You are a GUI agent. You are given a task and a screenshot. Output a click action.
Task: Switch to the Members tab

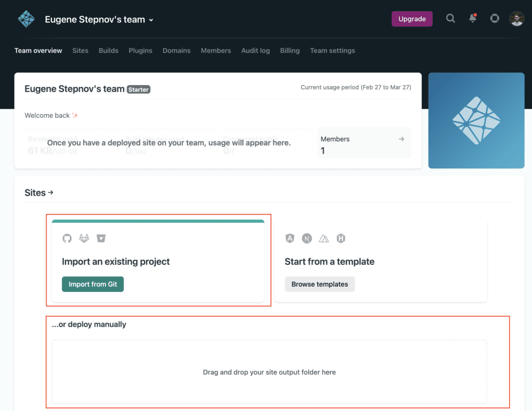point(216,50)
